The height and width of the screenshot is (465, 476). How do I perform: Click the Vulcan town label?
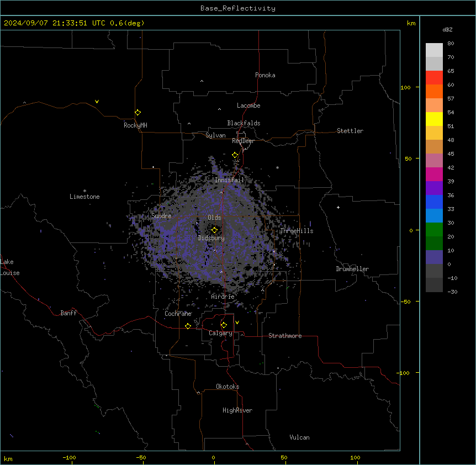click(x=299, y=437)
